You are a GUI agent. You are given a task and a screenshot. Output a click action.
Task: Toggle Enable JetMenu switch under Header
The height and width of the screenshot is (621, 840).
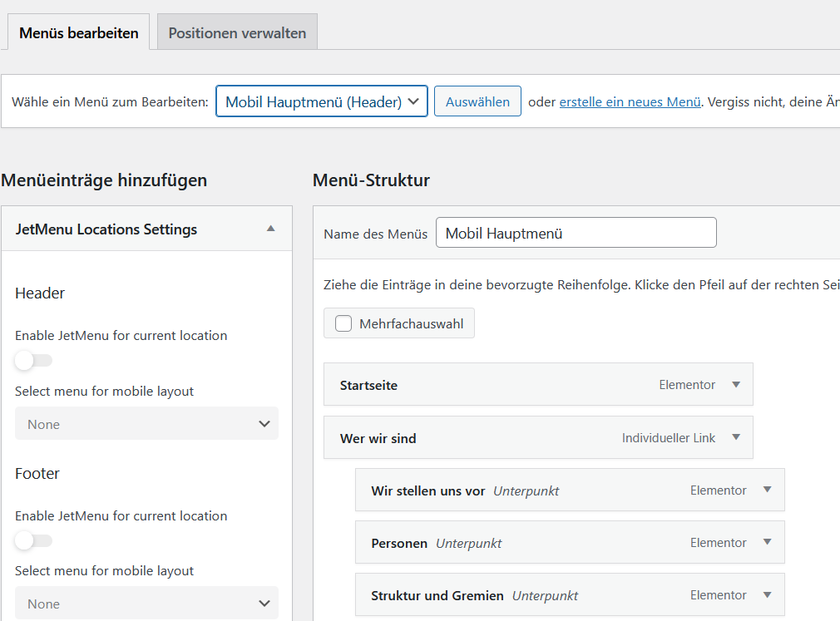(33, 360)
